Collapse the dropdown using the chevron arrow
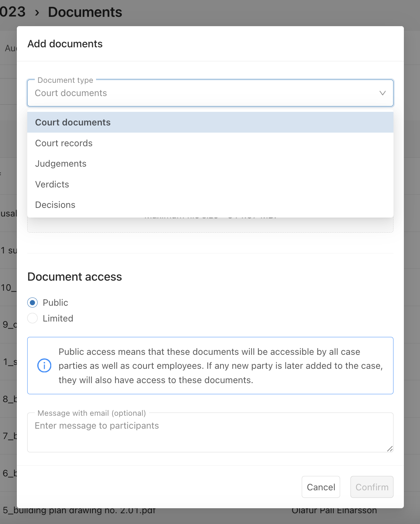 (x=382, y=93)
